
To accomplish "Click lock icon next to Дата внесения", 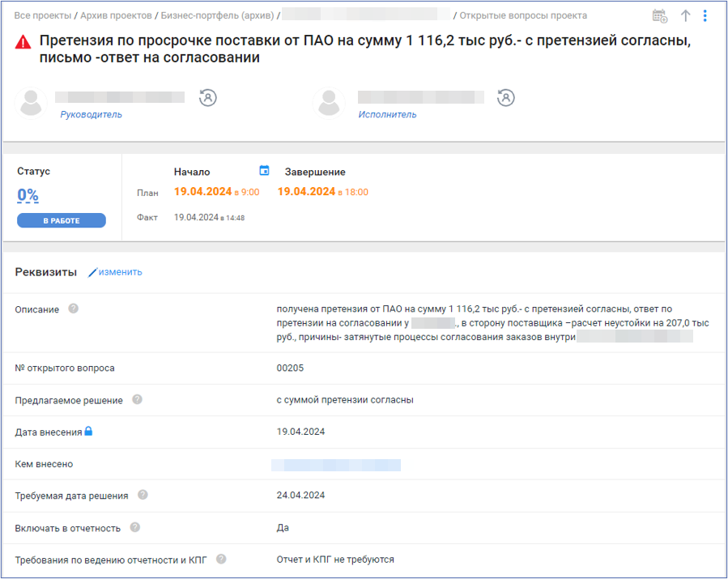I will pos(89,432).
